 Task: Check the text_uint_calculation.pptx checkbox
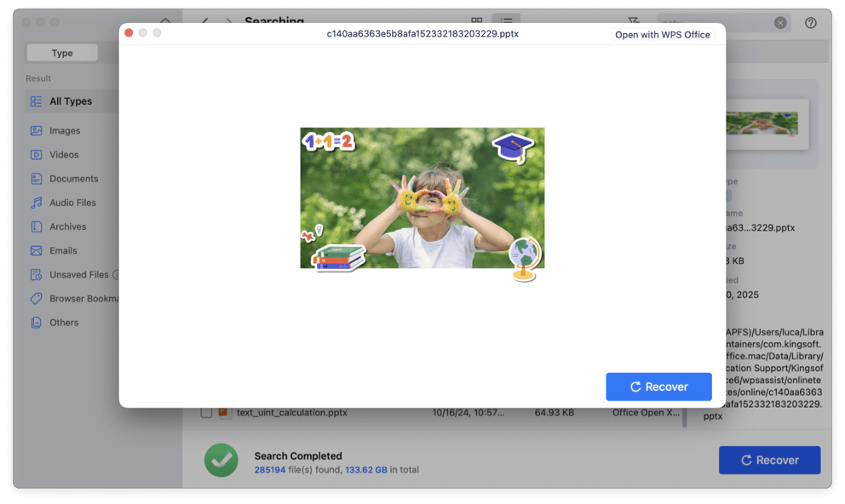206,413
